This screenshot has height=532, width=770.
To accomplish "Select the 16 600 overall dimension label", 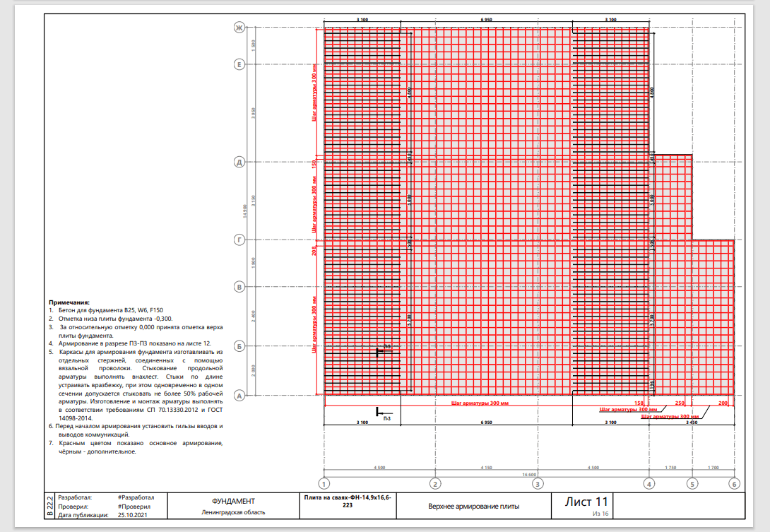I will pos(529,475).
